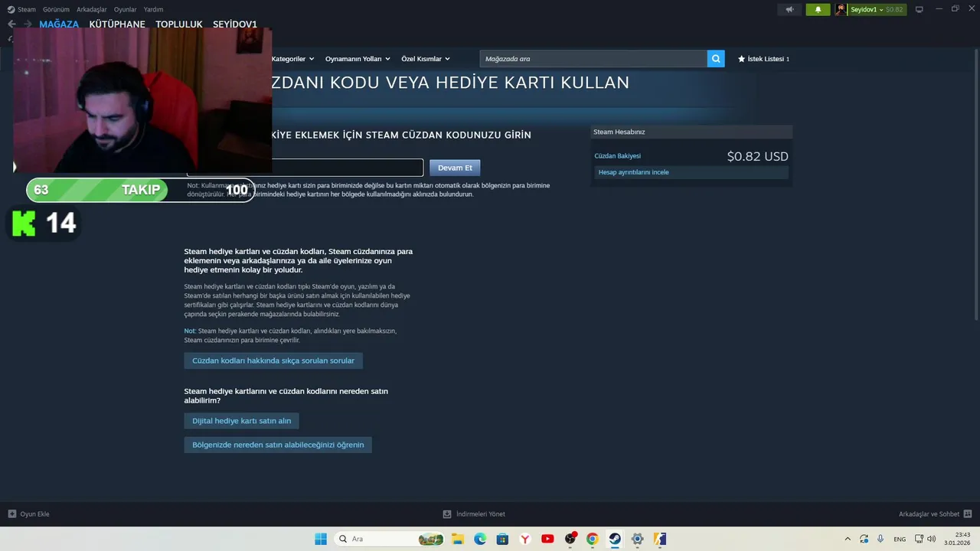The width and height of the screenshot is (980, 551).
Task: Click the İndirmeleri Yönet label
Action: [x=481, y=514]
